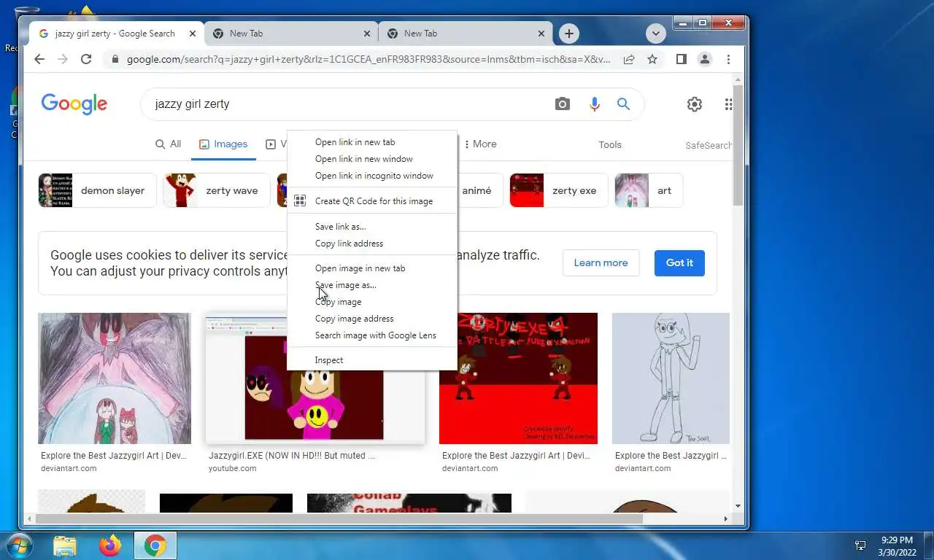Click the page vertical scrollbar
Screen dimensions: 934x560
pos(738,146)
